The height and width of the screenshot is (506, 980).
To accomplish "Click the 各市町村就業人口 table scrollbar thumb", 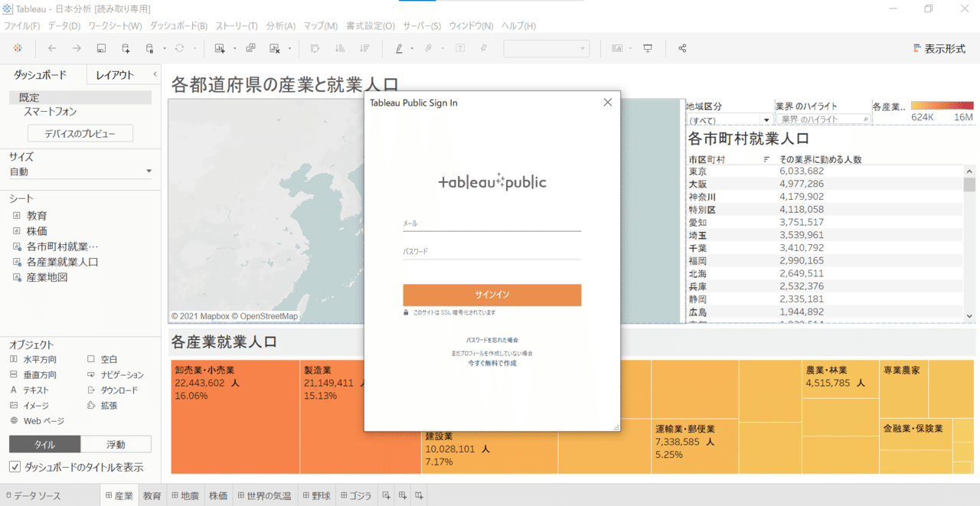I will coord(969,184).
